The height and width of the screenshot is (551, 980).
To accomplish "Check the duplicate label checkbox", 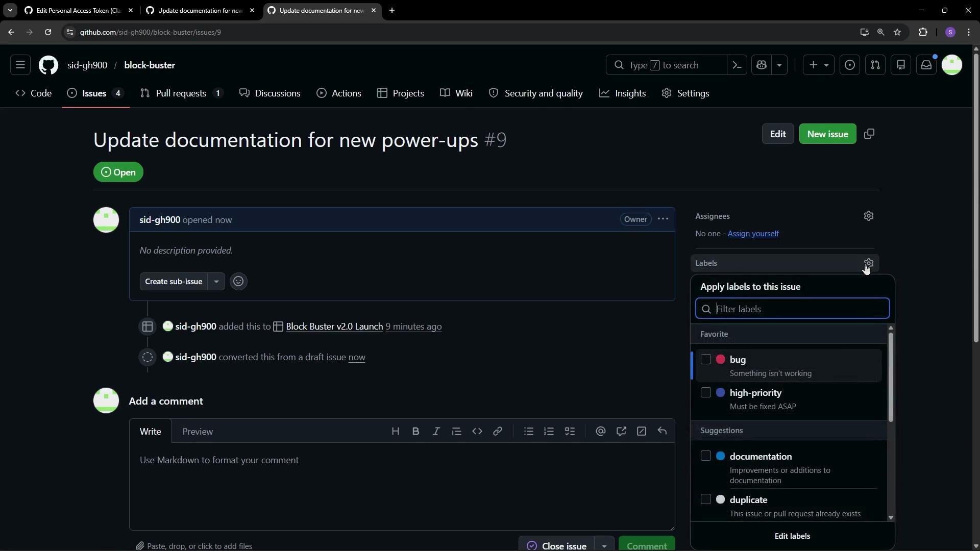I will (706, 499).
